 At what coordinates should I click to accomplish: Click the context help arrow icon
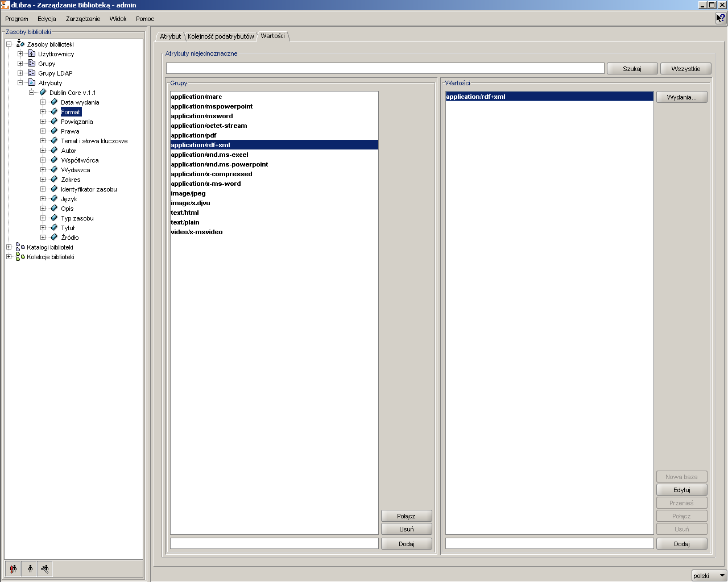click(x=721, y=18)
